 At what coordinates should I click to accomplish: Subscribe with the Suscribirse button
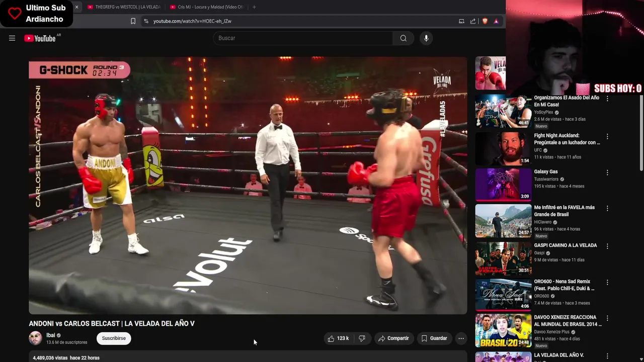(x=114, y=338)
